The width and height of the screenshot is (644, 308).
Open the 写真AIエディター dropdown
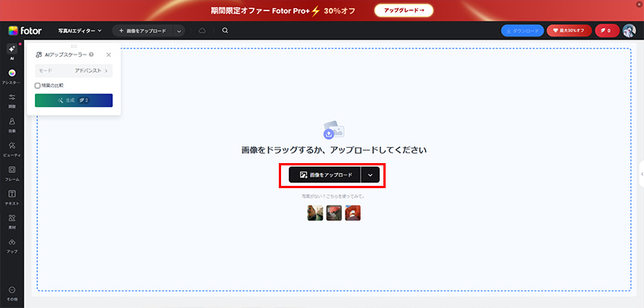pos(80,31)
